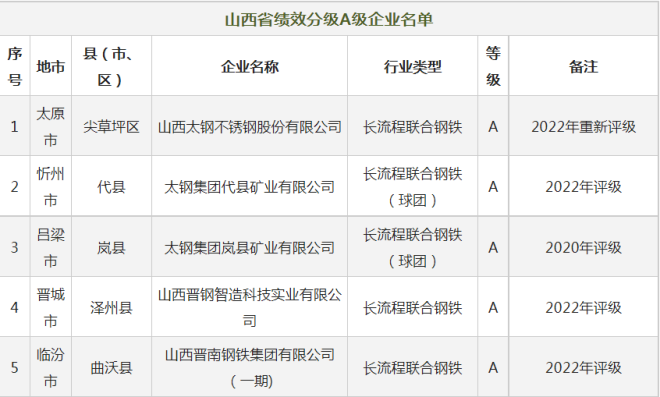
Task: Click the 曲沃县 county cell
Action: [111, 368]
